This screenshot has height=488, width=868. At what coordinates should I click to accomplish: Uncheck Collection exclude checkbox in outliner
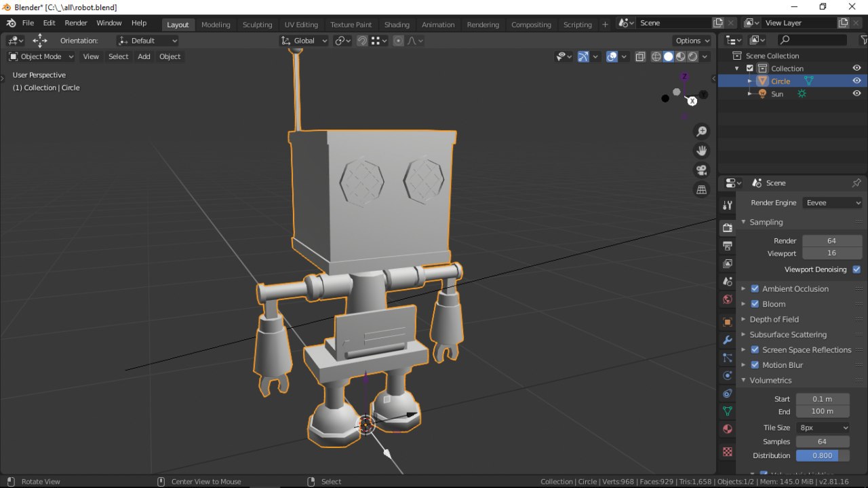[x=749, y=69]
